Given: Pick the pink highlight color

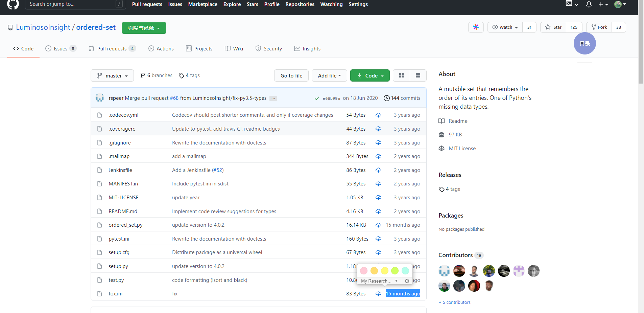Looking at the screenshot, I should click(x=364, y=271).
